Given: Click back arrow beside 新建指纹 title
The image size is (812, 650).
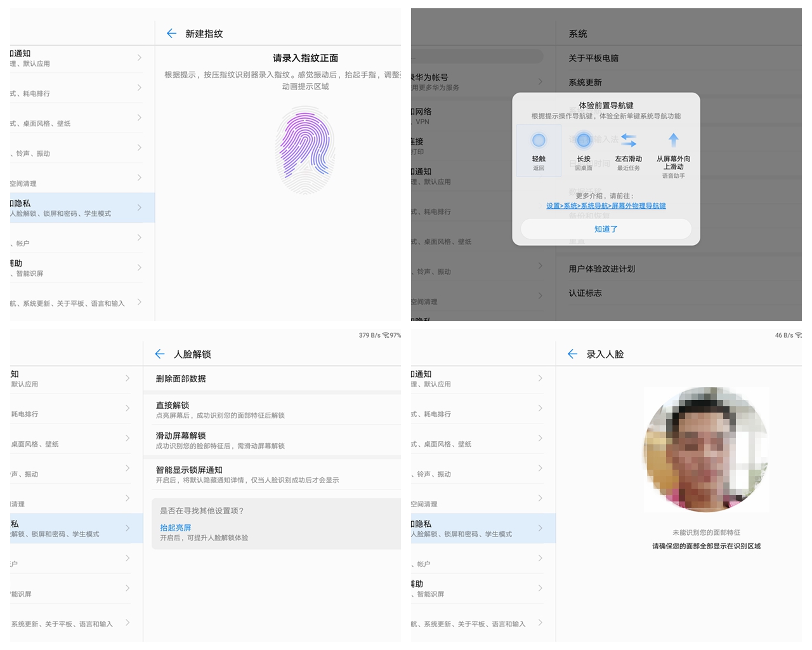Looking at the screenshot, I should point(171,34).
